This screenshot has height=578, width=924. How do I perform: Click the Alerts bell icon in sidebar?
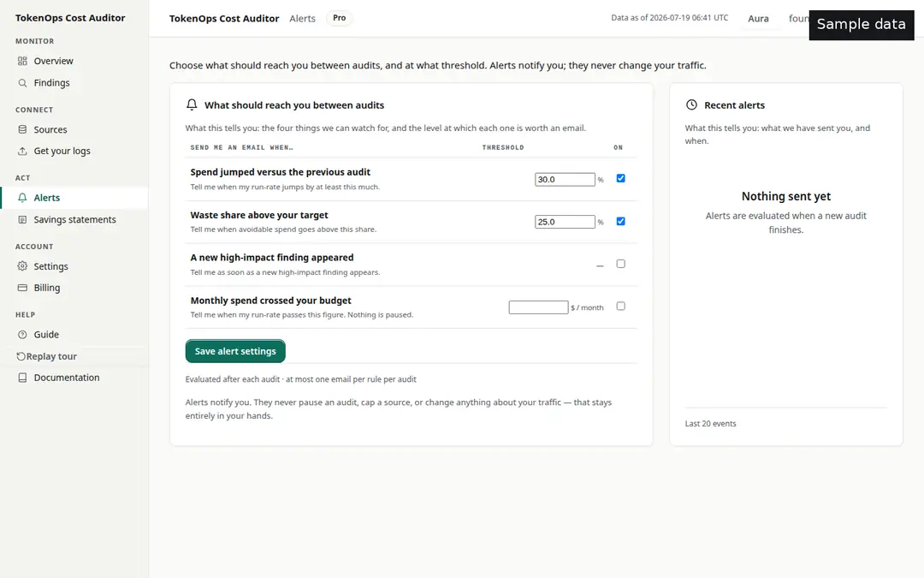point(22,198)
